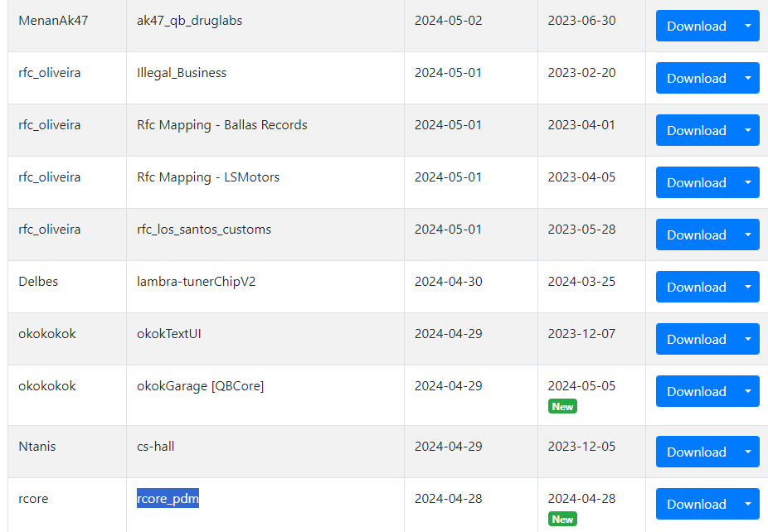Download rfc_los_santos_customs
The height and width of the screenshot is (532, 768).
[696, 235]
